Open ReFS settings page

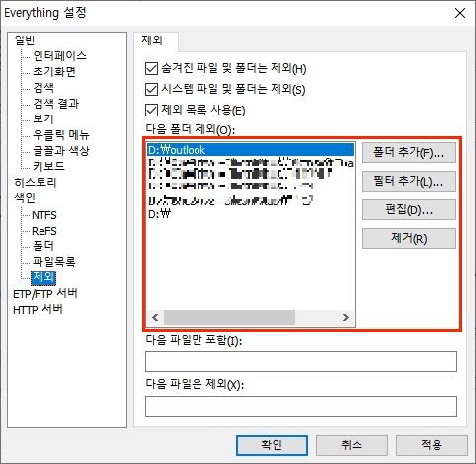pos(44,231)
